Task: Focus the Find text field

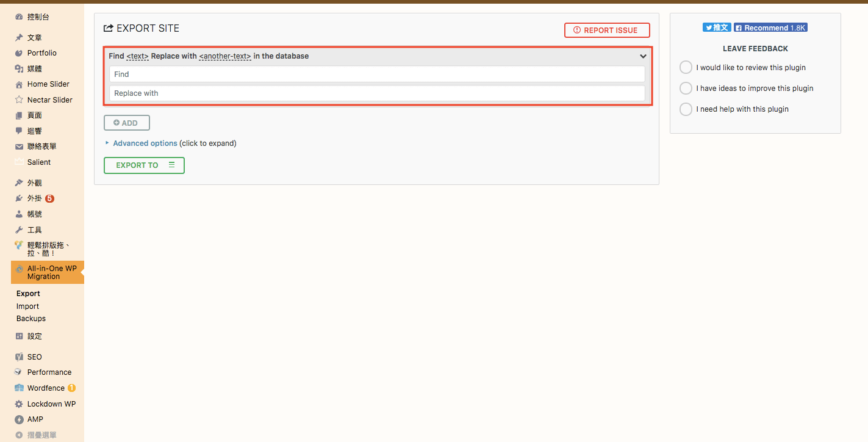Action: (377, 74)
